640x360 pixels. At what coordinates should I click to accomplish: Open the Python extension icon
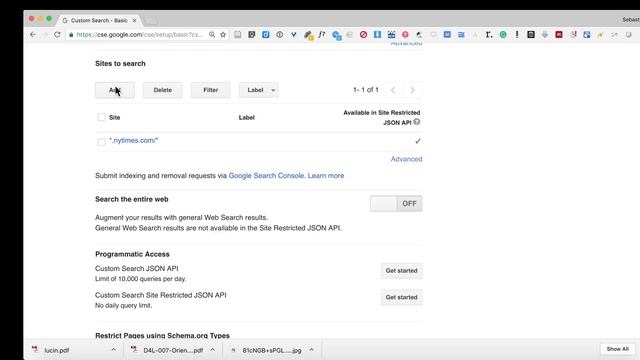point(309,36)
